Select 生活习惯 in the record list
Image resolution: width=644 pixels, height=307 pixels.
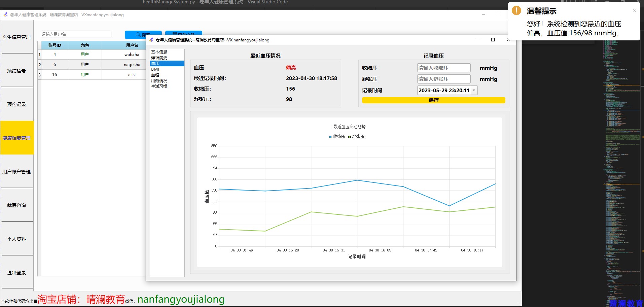pyautogui.click(x=167, y=86)
